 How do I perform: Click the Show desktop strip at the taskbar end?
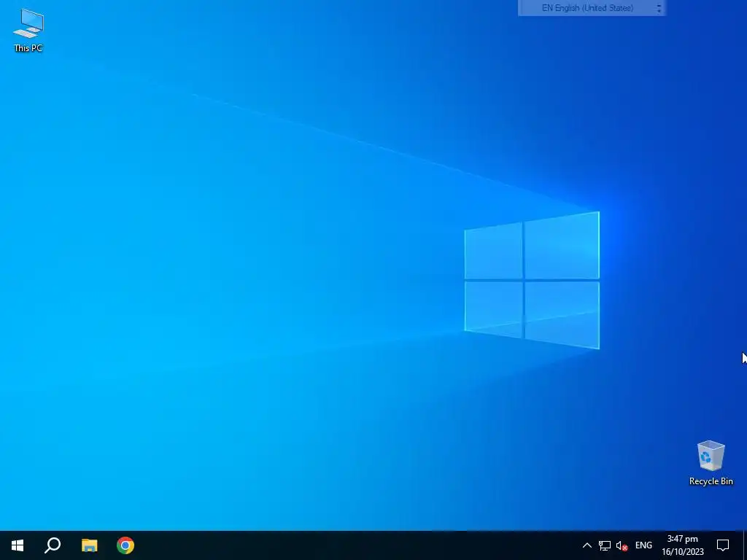click(x=745, y=545)
